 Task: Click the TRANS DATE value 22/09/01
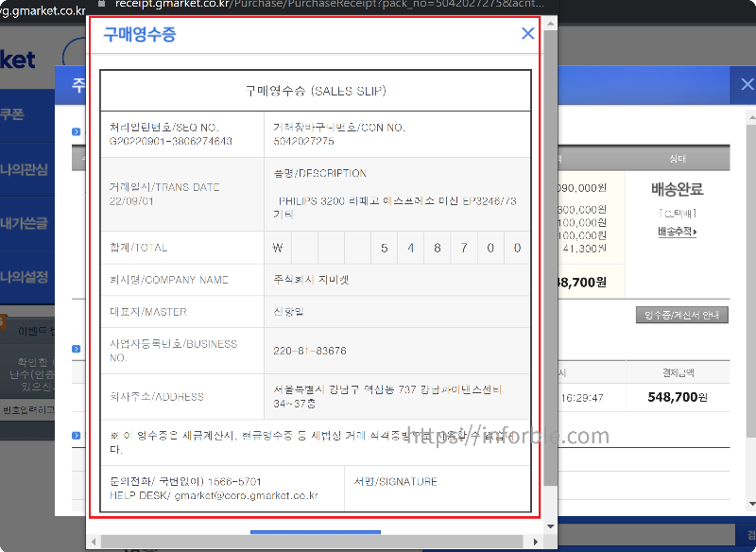pos(131,201)
